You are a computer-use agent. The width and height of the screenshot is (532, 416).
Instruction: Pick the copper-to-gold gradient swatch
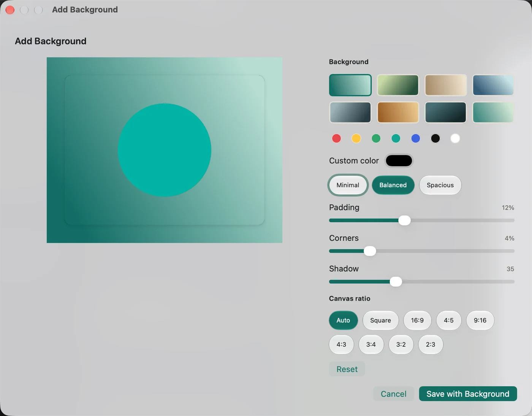[x=398, y=112]
